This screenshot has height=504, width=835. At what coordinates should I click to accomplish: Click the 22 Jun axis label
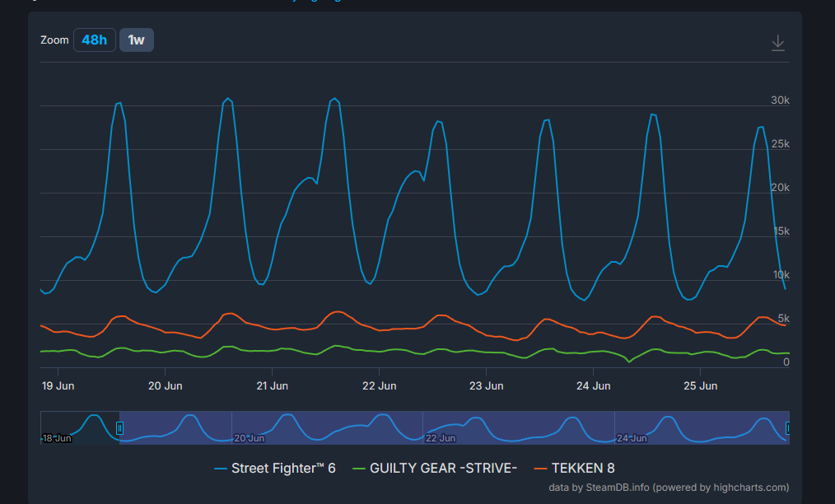(x=379, y=385)
